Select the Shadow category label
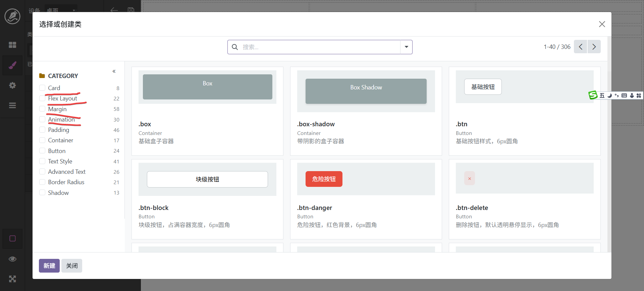The image size is (644, 291). coord(58,193)
